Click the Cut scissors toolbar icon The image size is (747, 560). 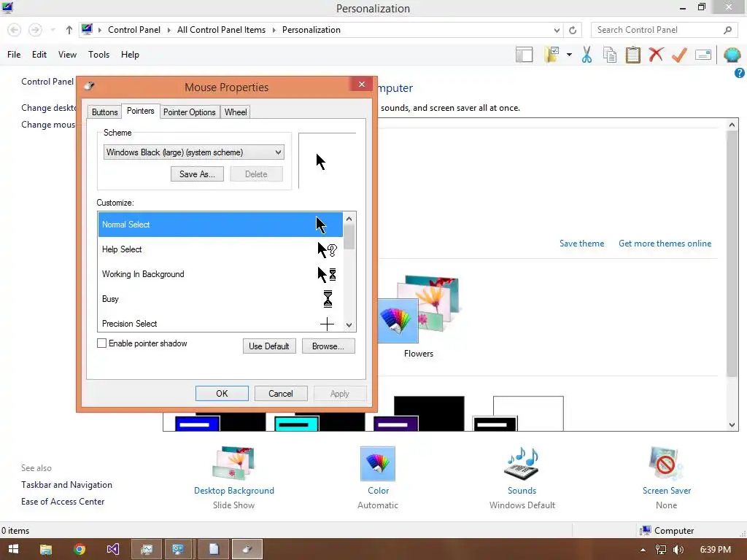[587, 55]
